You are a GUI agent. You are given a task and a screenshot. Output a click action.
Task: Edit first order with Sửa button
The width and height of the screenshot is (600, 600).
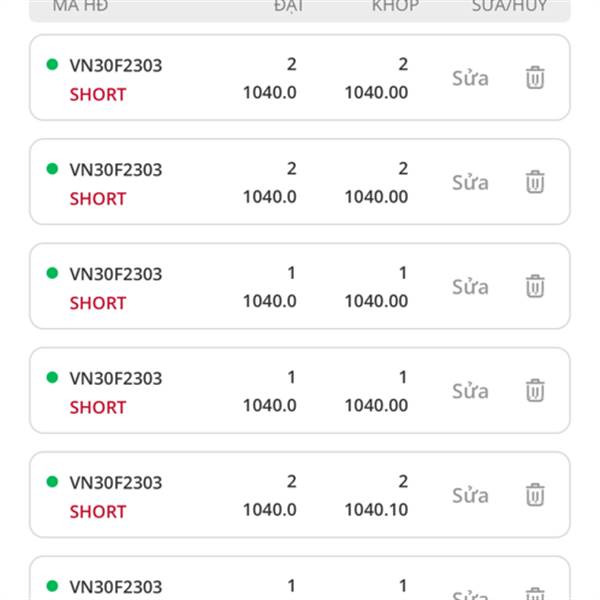pos(470,78)
